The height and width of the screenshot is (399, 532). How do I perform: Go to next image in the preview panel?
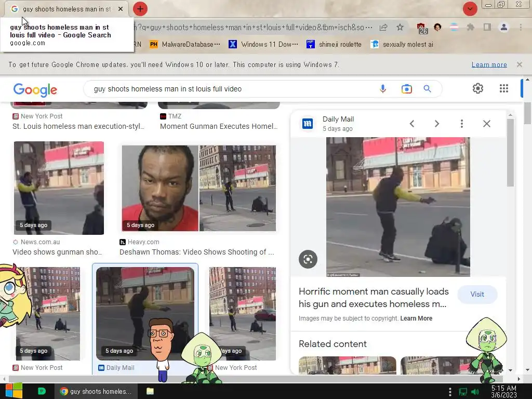(436, 124)
